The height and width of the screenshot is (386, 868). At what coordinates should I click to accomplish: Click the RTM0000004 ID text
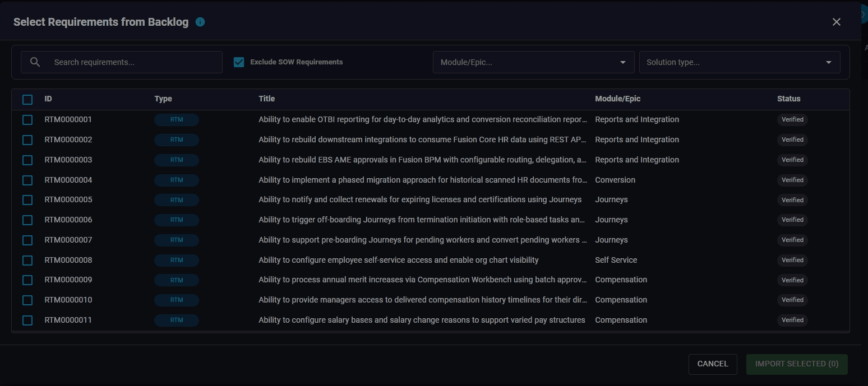[68, 180]
